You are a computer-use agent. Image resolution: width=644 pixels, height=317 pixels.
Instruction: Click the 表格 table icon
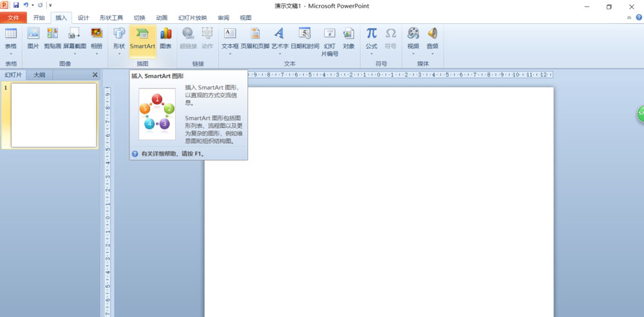pos(11,33)
